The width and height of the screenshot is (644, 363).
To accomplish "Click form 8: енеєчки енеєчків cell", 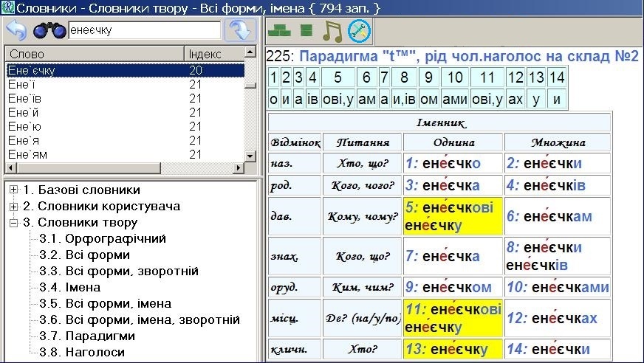I will pyautogui.click(x=558, y=256).
